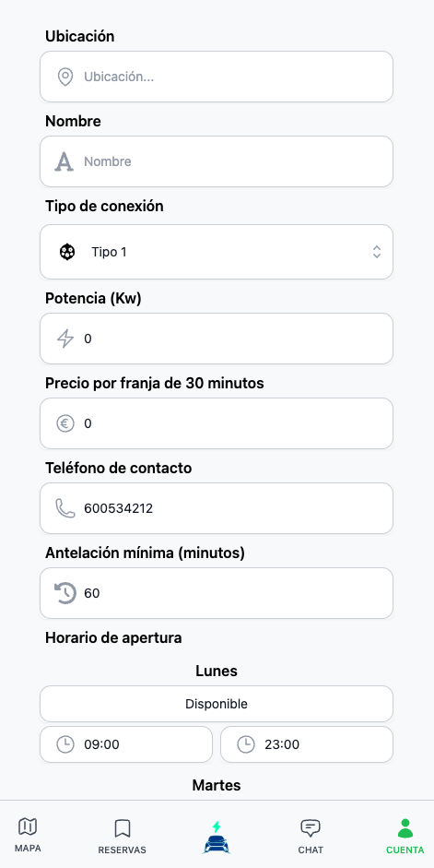Switch to the RESERVAS tab
This screenshot has height=868, width=434.
123,837
